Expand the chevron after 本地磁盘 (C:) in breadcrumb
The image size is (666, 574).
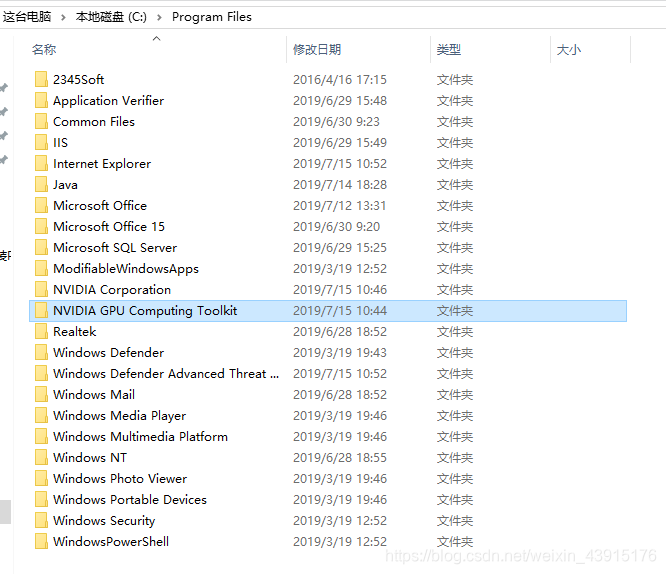point(159,17)
